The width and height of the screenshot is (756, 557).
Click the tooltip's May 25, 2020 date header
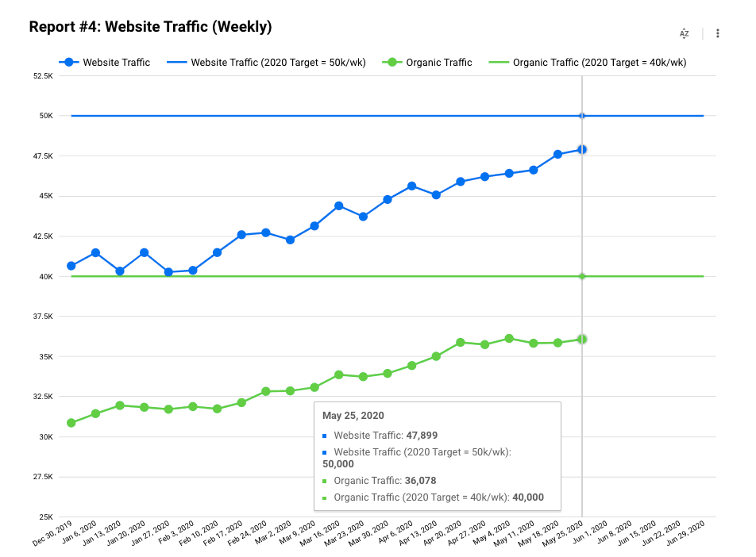(x=353, y=416)
